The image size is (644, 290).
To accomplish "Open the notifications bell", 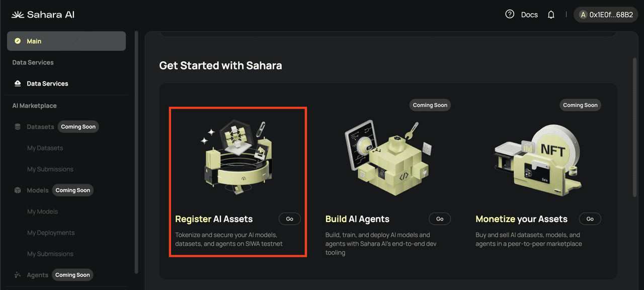I will tap(551, 15).
